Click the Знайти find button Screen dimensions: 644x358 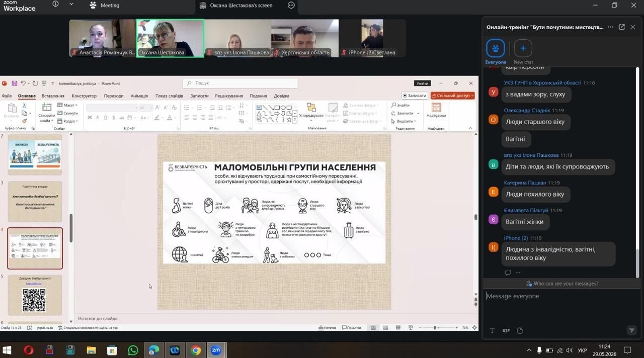400,105
